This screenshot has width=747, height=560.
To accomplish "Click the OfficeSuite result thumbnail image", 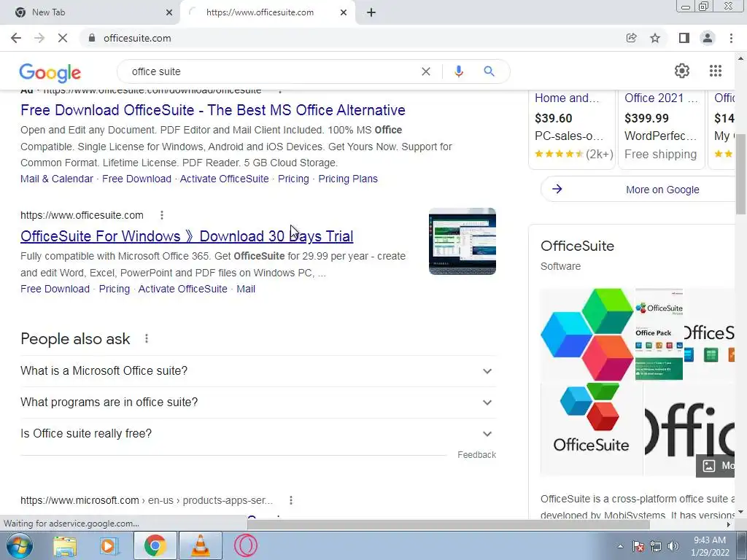I will (462, 241).
